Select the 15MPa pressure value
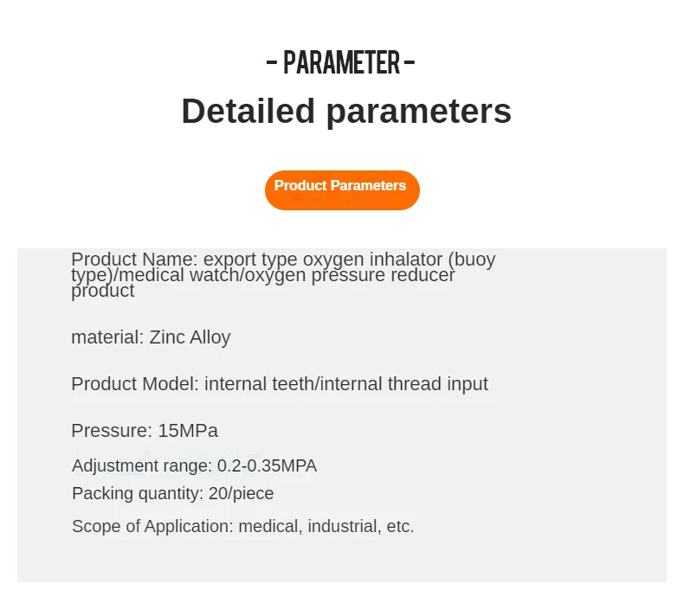 click(188, 430)
